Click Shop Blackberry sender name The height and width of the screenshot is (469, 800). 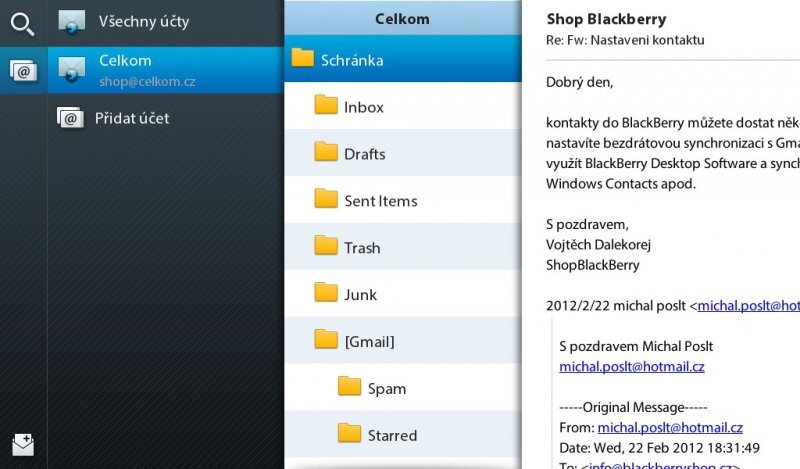(x=606, y=19)
